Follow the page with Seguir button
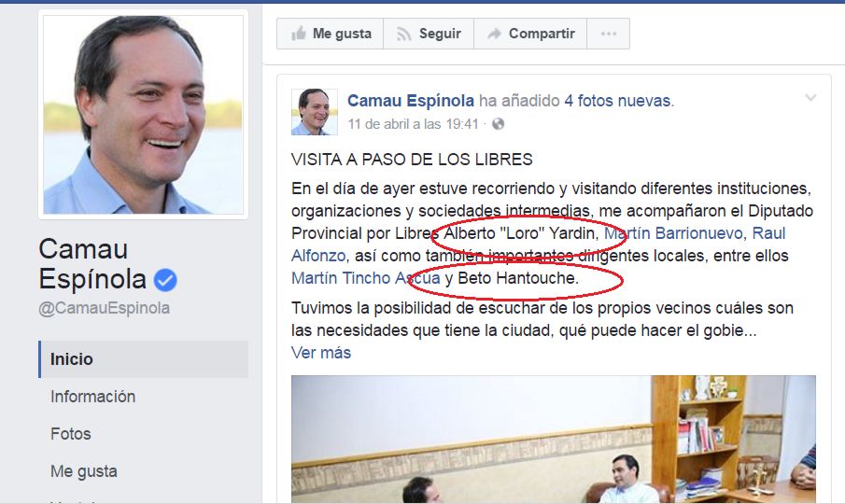The width and height of the screenshot is (845, 504). pos(429,34)
